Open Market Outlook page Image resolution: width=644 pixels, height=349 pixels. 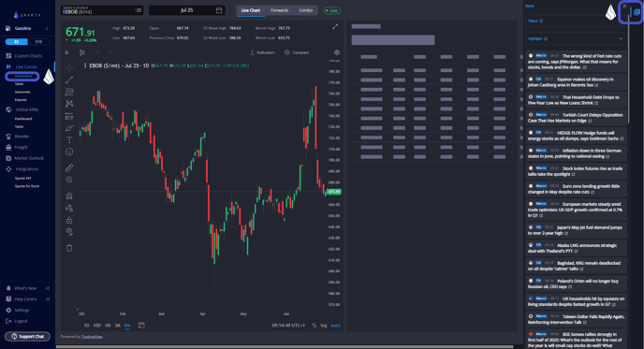(24, 158)
